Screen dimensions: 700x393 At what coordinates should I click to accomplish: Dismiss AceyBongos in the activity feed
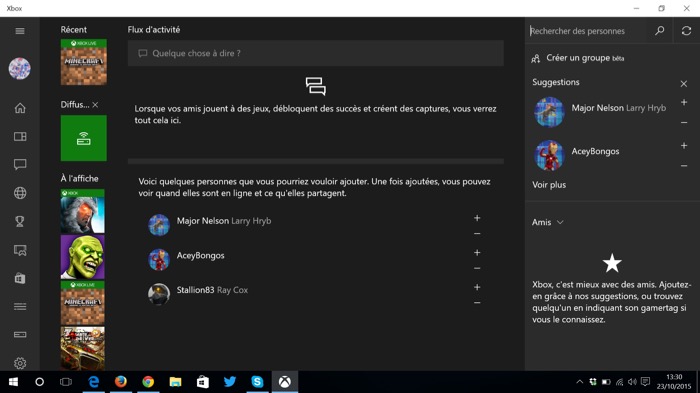point(477,268)
